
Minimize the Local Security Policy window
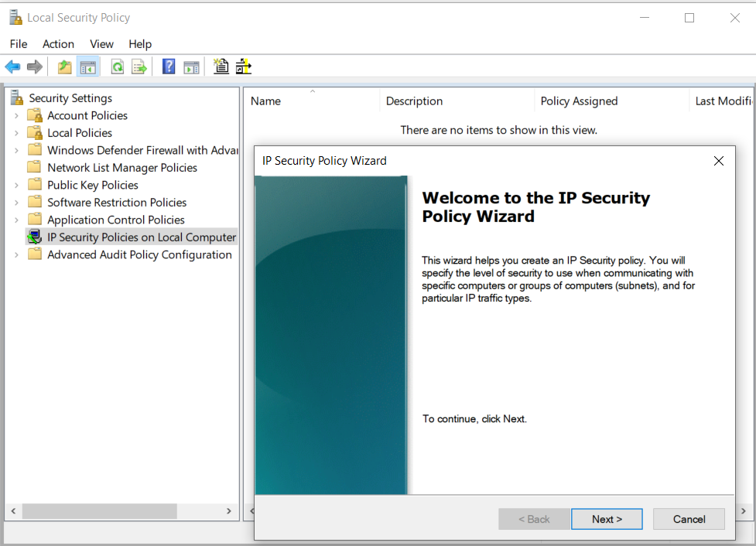pos(645,18)
